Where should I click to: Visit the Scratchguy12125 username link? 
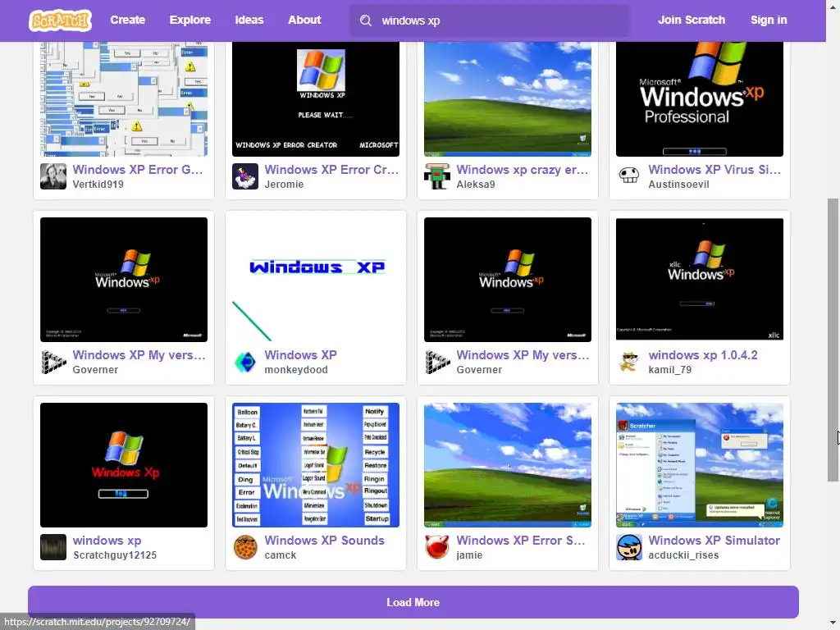click(115, 555)
